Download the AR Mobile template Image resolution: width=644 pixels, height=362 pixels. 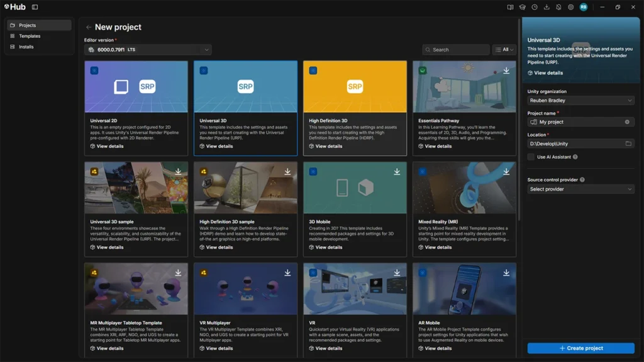506,273
